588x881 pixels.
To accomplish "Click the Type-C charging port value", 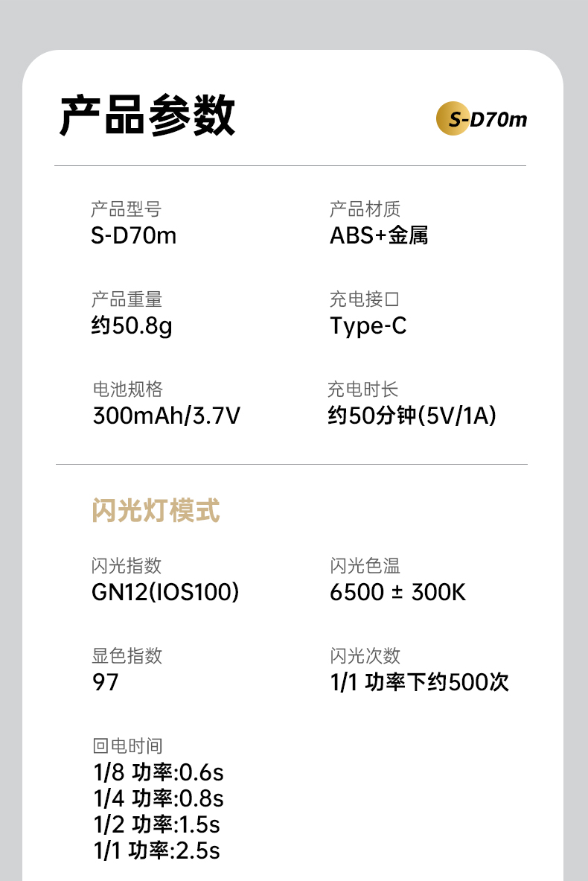I will click(368, 325).
